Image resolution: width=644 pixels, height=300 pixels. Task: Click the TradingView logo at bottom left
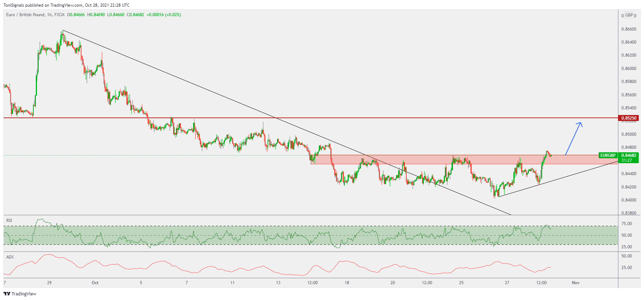click(x=20, y=294)
